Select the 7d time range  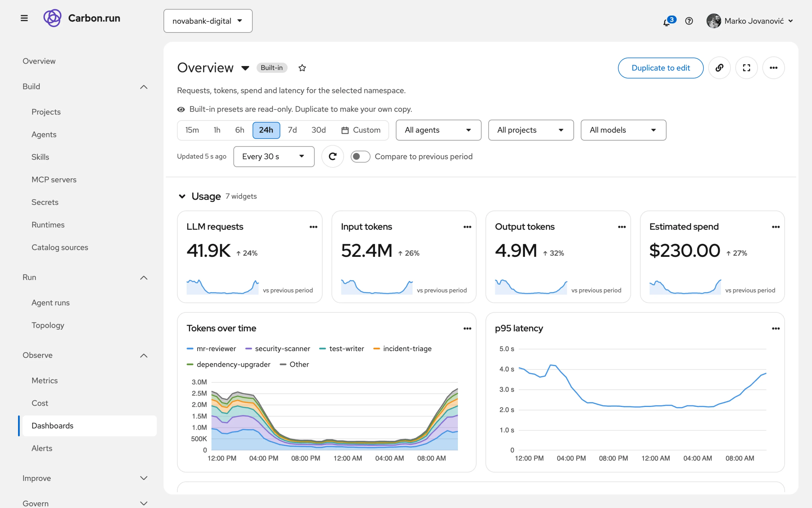click(x=292, y=130)
